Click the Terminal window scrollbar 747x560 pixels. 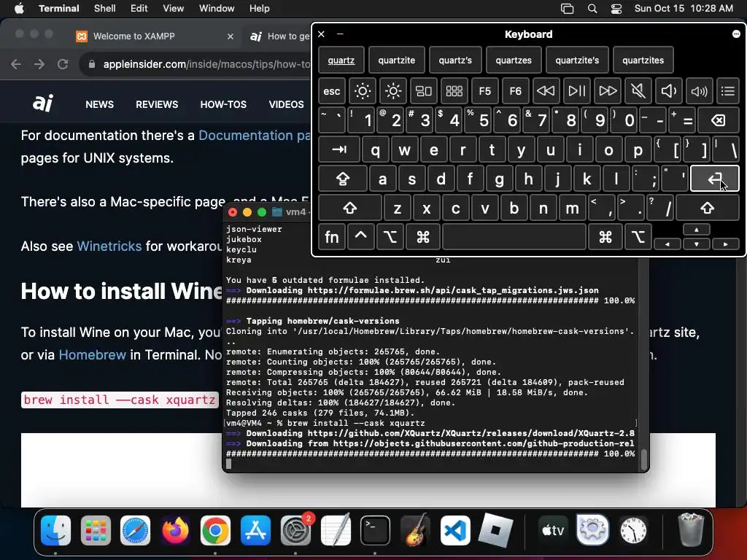644,459
